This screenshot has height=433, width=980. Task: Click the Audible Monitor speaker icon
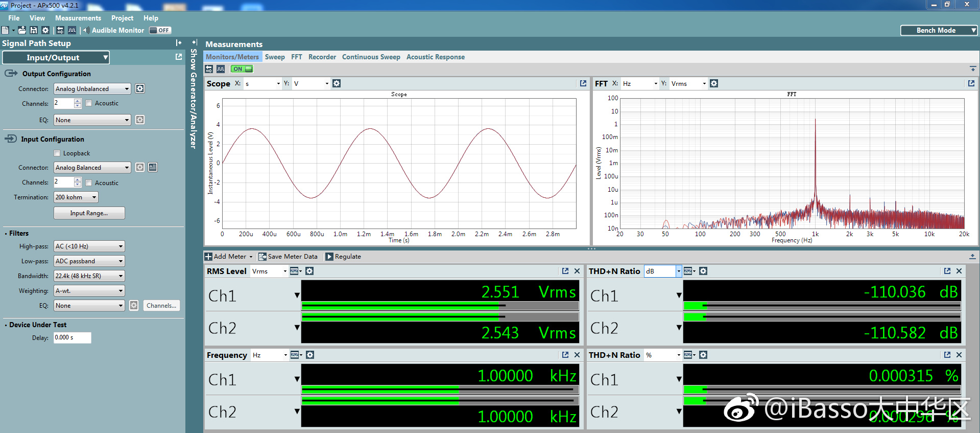click(86, 30)
